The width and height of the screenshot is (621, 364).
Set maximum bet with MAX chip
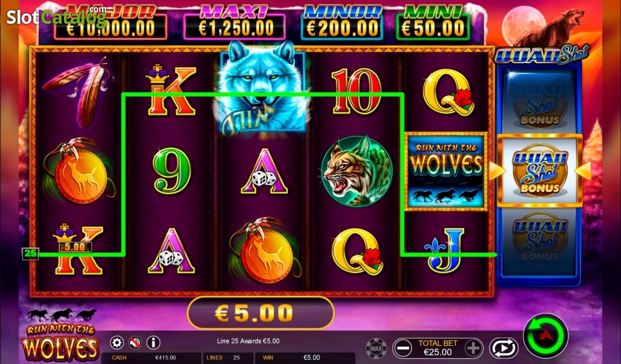click(376, 348)
